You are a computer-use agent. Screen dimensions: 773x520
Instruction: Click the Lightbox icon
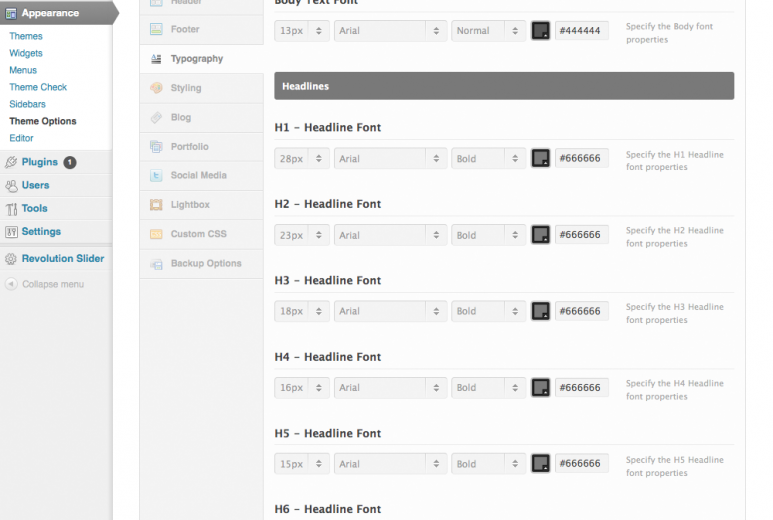(156, 204)
